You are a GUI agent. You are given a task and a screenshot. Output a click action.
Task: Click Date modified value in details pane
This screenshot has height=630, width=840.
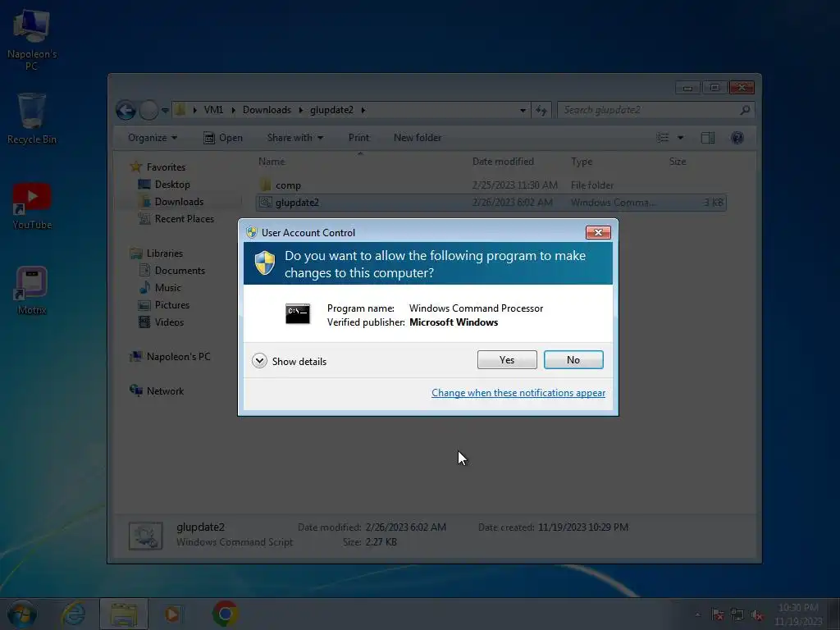coord(405,527)
